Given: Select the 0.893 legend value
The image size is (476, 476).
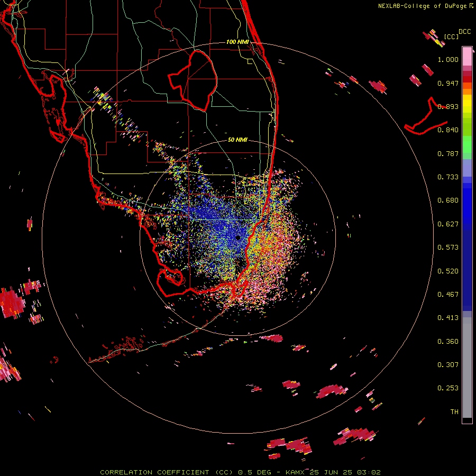Looking at the screenshot, I should click(448, 106).
